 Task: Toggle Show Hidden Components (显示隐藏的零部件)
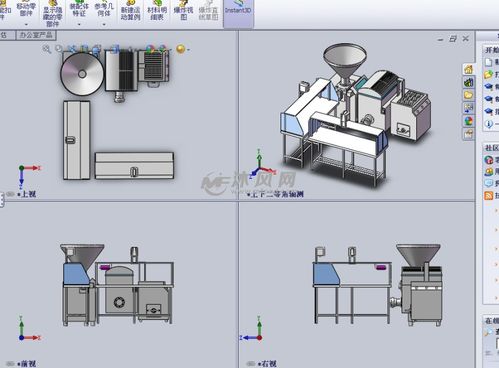click(x=53, y=14)
